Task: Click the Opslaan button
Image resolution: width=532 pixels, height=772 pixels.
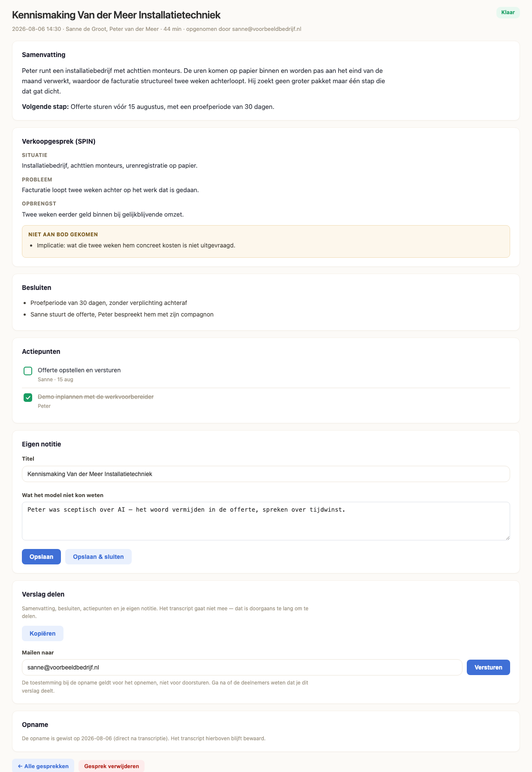Action: coord(41,557)
